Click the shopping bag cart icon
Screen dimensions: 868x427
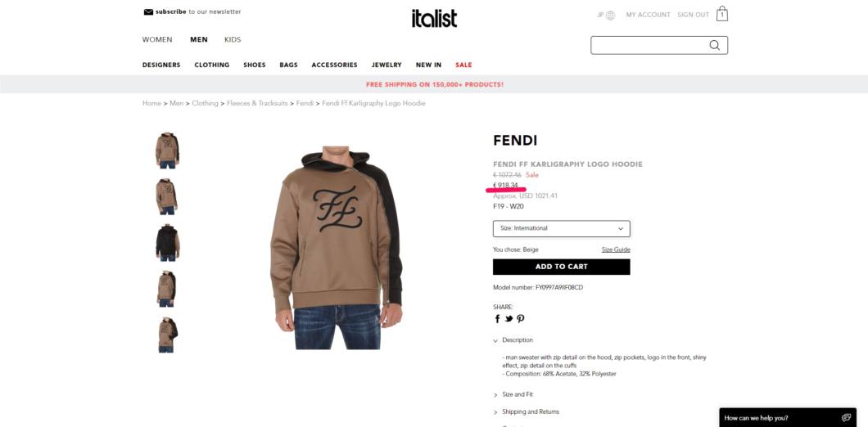(x=722, y=14)
